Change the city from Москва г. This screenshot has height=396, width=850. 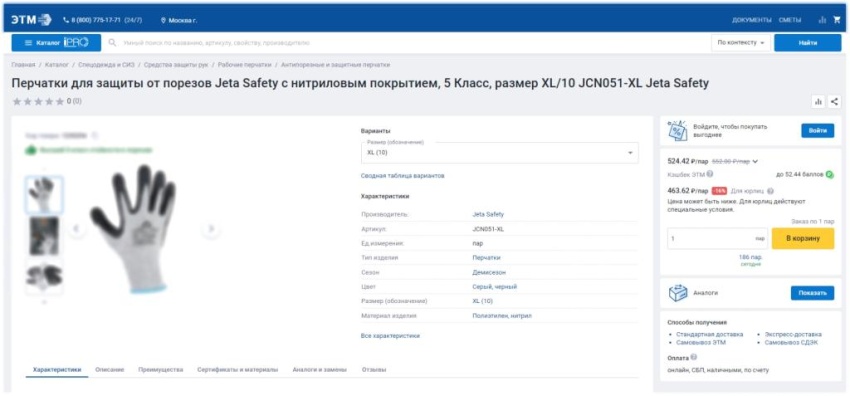(179, 20)
